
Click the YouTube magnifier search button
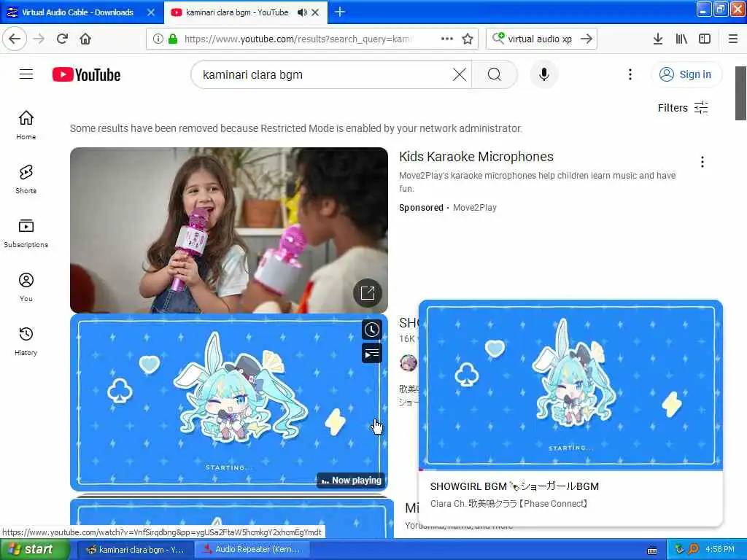(x=495, y=74)
